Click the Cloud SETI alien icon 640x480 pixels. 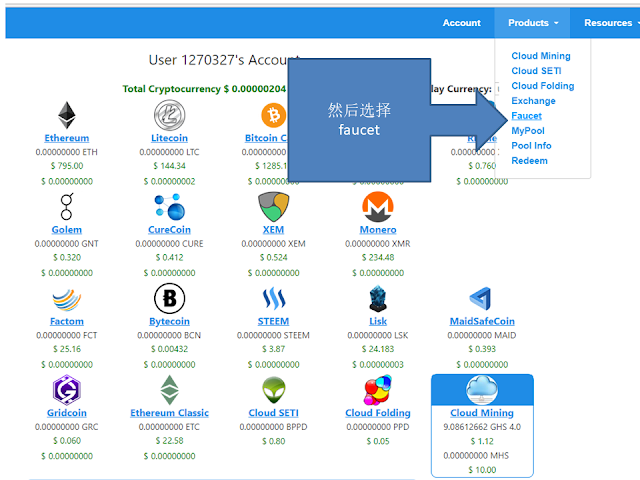click(x=273, y=390)
